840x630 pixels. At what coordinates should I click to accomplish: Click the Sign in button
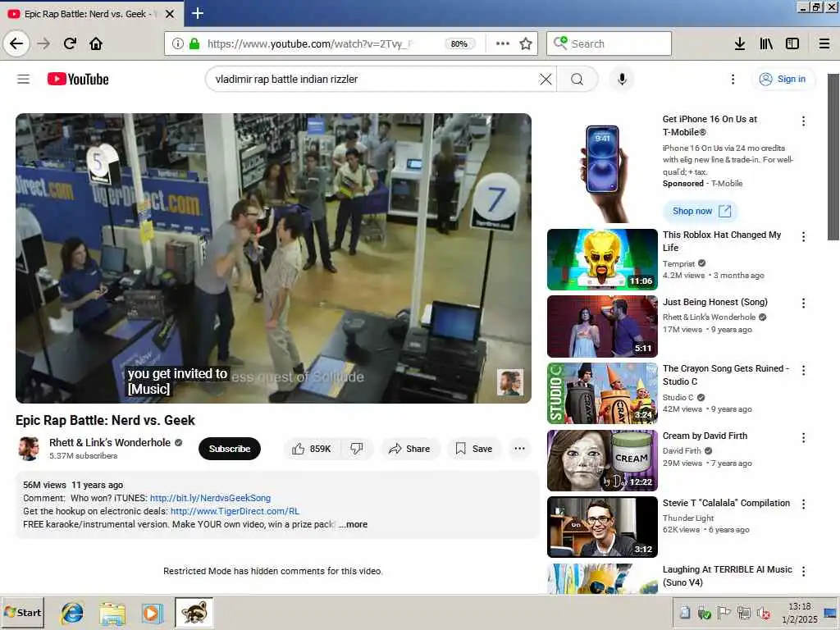click(x=783, y=80)
